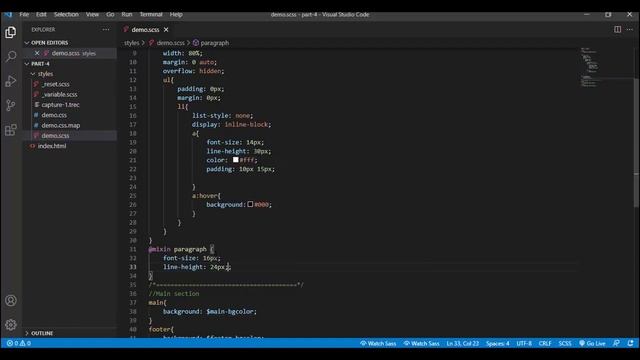
Task: Open Source Control view
Action: click(x=11, y=105)
